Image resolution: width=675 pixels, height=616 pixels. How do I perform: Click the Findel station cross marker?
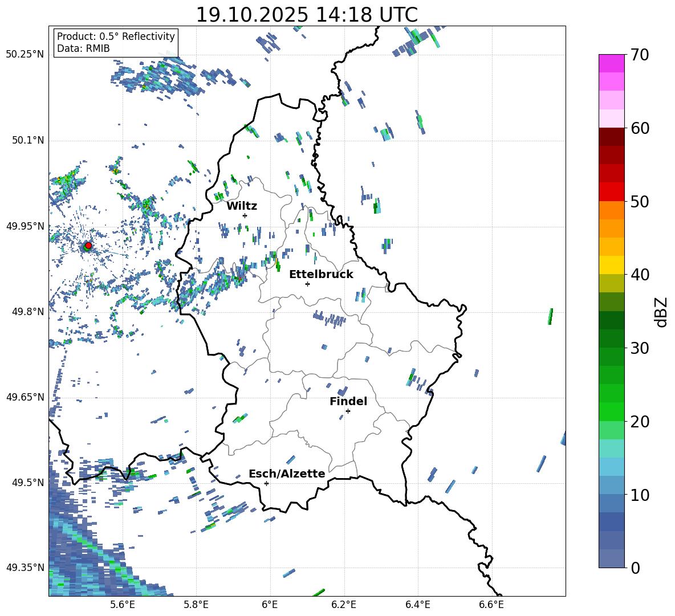[x=348, y=411]
